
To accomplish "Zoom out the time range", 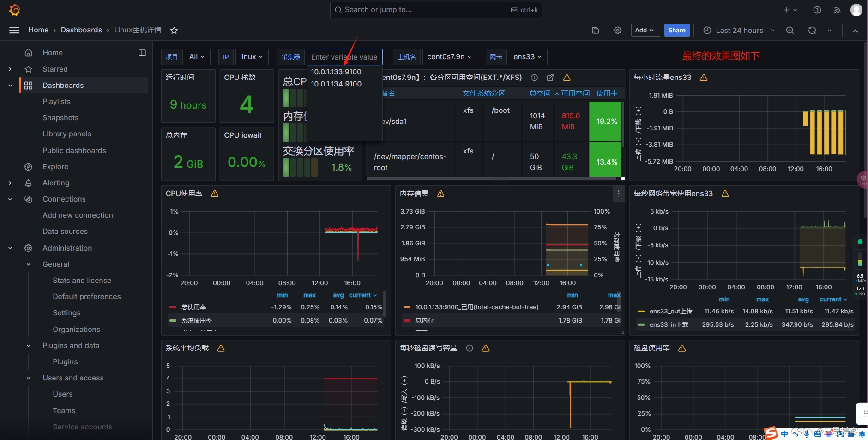I will [790, 31].
